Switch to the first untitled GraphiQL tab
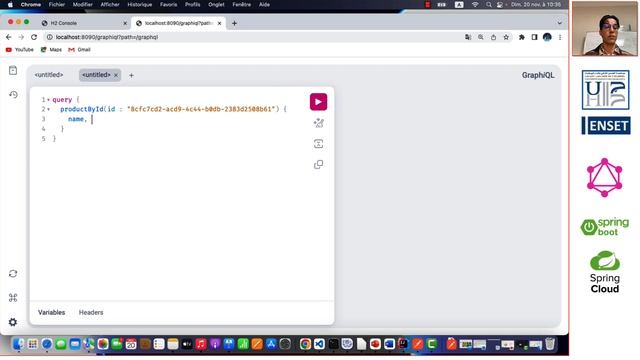The image size is (640, 360). click(x=49, y=75)
